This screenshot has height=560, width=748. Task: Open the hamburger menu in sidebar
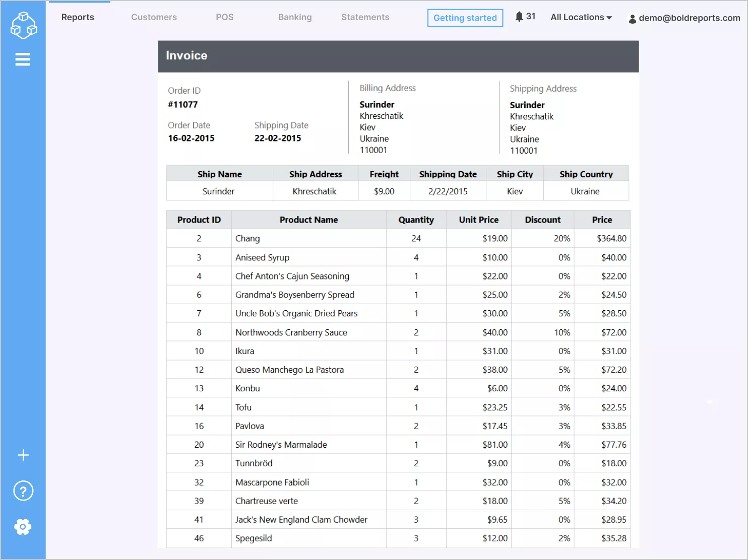point(23,59)
